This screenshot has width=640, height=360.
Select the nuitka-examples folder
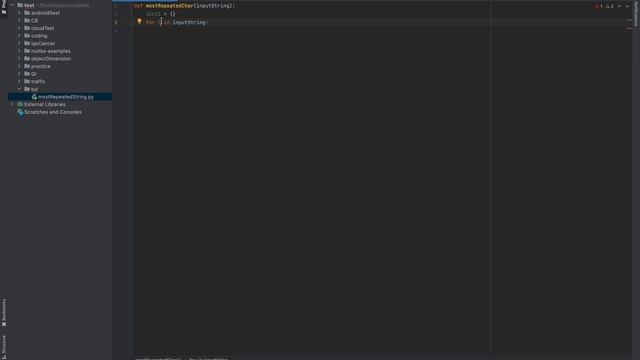[x=51, y=51]
